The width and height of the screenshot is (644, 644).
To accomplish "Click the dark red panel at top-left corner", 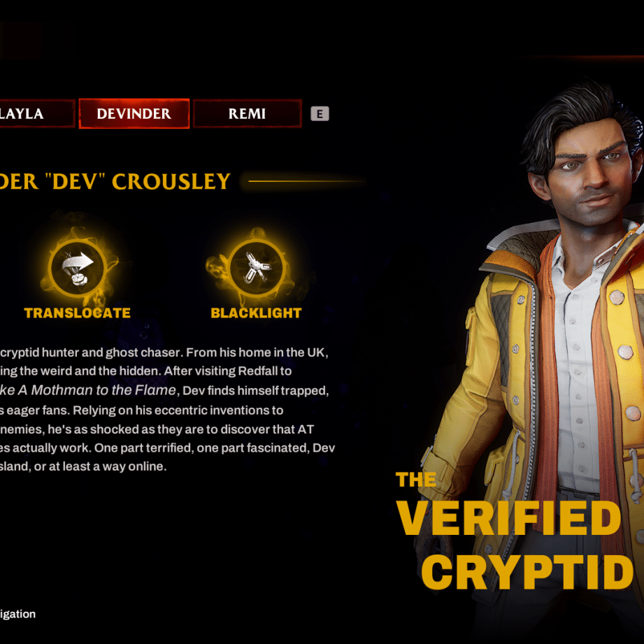I will (20, 41).
